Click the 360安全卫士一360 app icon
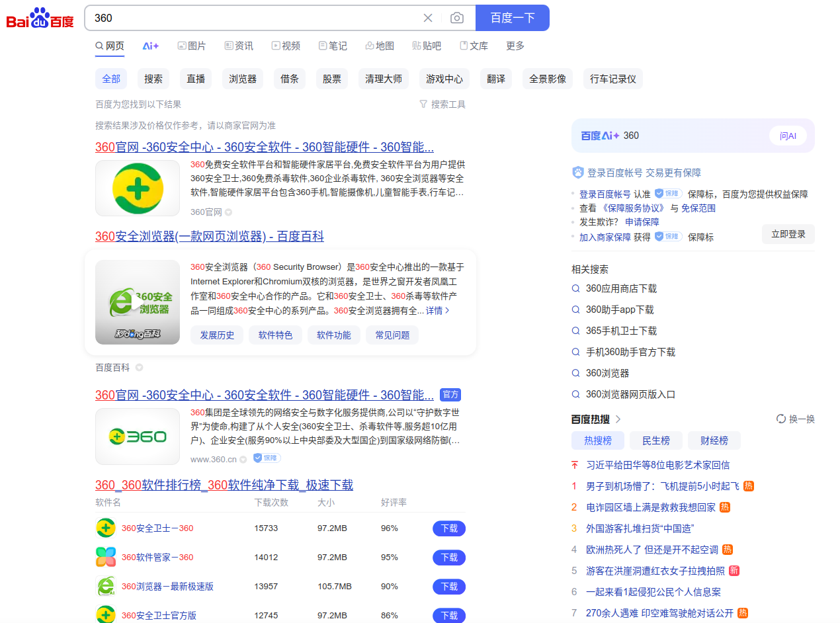 click(x=106, y=528)
